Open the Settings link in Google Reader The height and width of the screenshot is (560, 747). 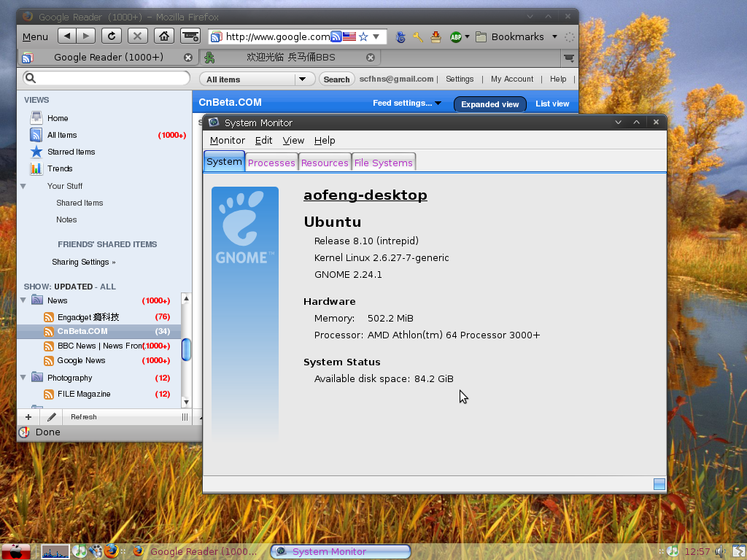click(460, 79)
